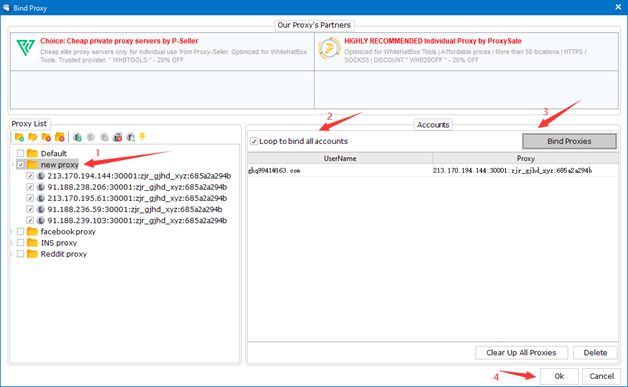Expand the facebook proxy folder

12,232
